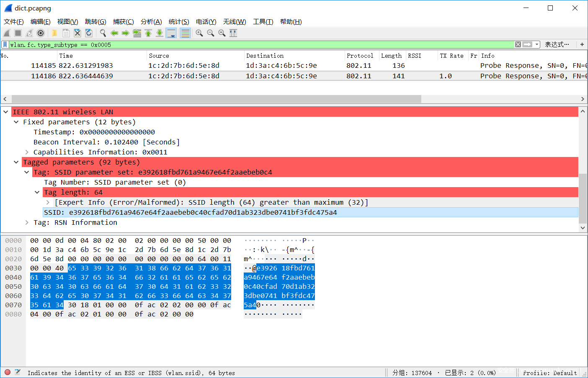Screen dimensions: 588x378
Task: Click in the display filter input field
Action: (251, 44)
